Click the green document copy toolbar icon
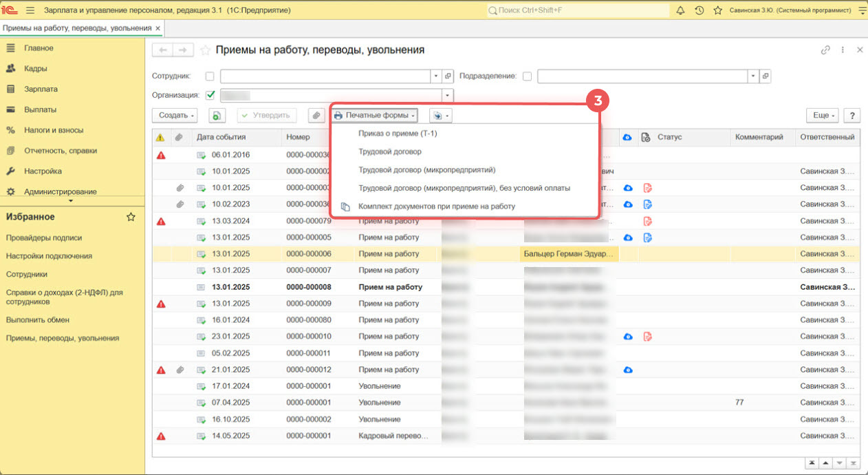 (x=217, y=116)
